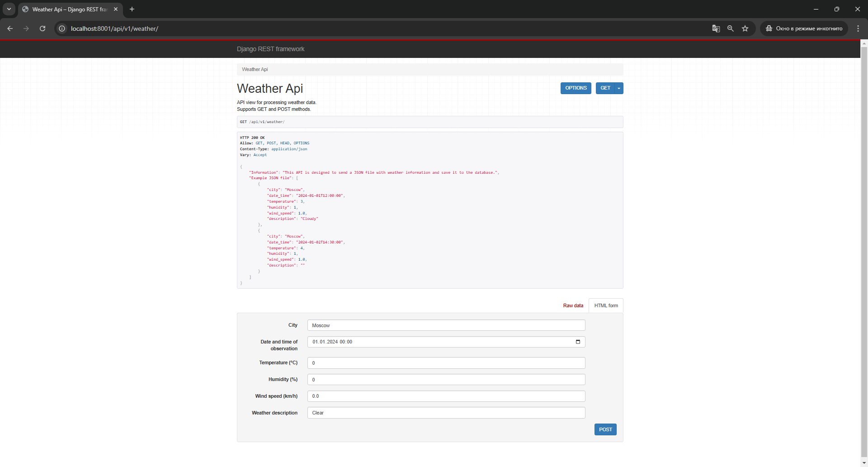The height and width of the screenshot is (467, 868).
Task: Click the page vertical scrollbar
Action: [864, 226]
